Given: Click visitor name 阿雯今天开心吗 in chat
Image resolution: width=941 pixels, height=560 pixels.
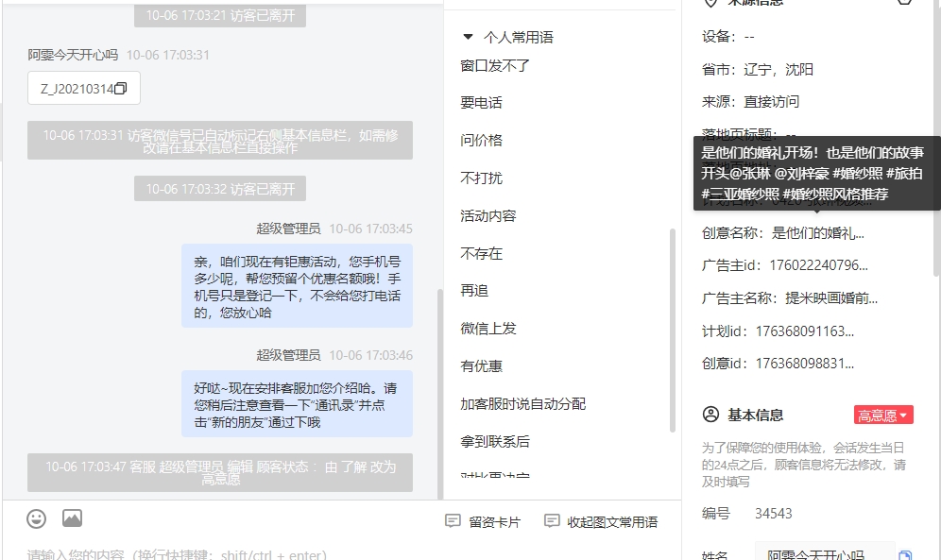Looking at the screenshot, I should coord(73,55).
